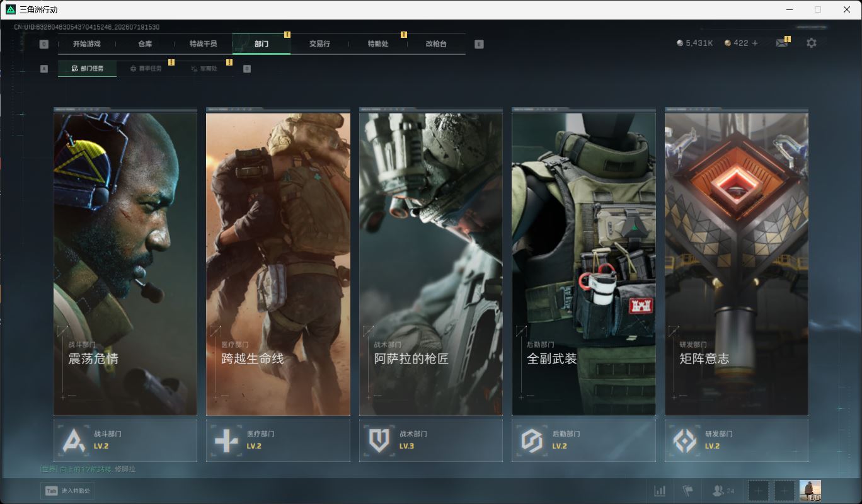Click the 研发部门 diamond emblem icon

[684, 440]
